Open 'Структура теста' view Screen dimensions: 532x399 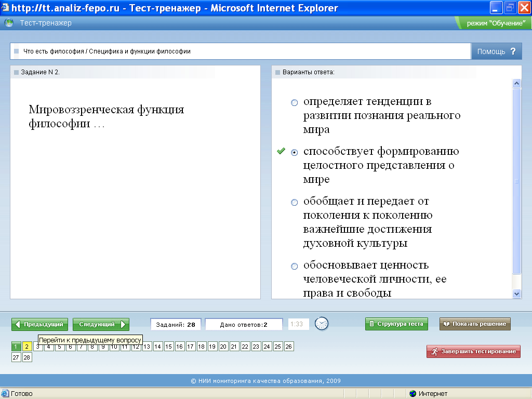(396, 324)
